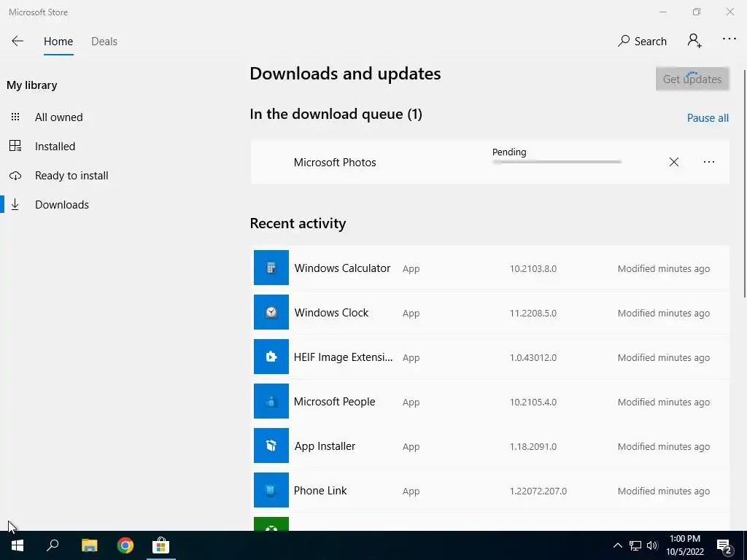Click the HEIF Image Extension icon
Viewport: 747px width, 560px height.
[271, 357]
